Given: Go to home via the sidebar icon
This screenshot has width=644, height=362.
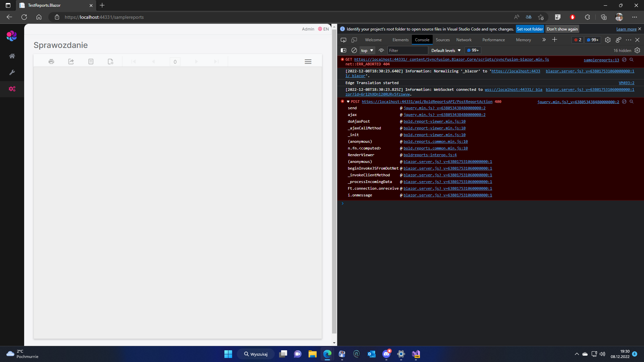Looking at the screenshot, I should pyautogui.click(x=12, y=56).
